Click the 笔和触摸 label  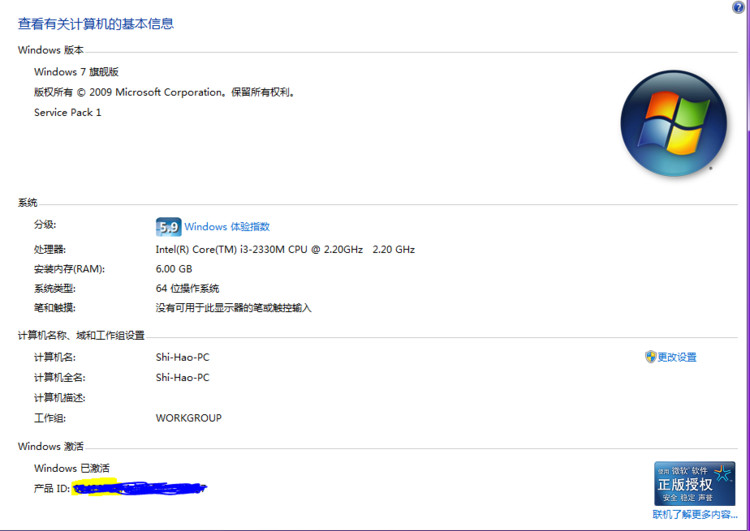tap(55, 308)
